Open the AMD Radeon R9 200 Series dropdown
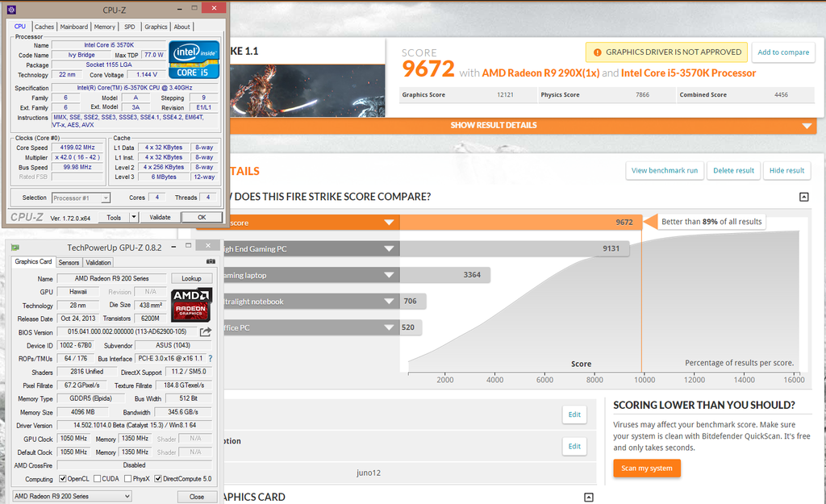This screenshot has height=504, width=826. pyautogui.click(x=72, y=496)
